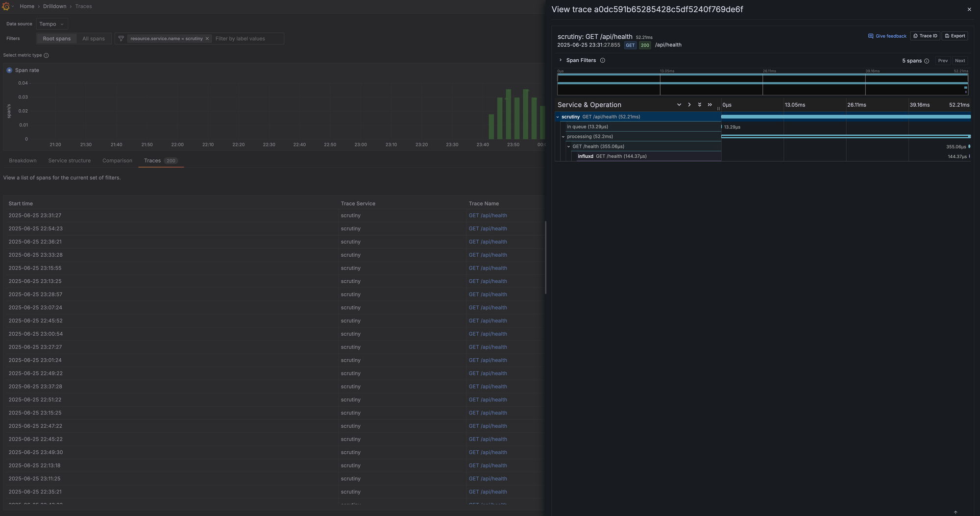Click the Span Filters info icon

pyautogui.click(x=602, y=61)
